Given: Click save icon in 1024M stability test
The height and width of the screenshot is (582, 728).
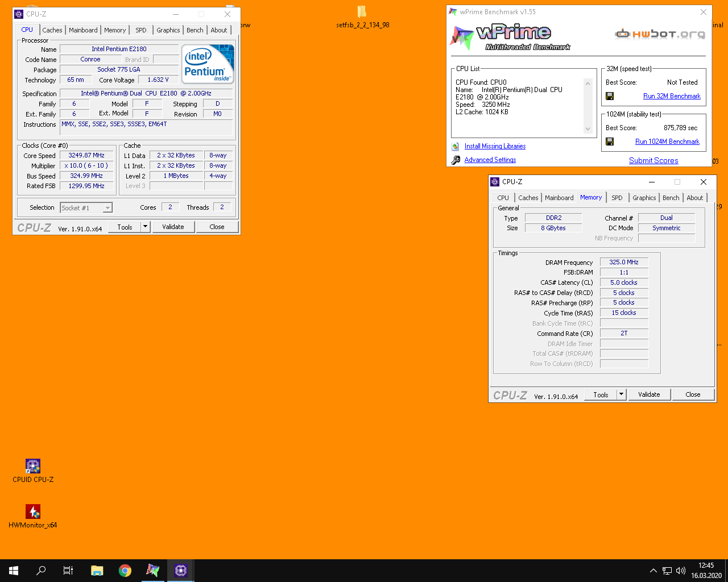Looking at the screenshot, I should coord(610,142).
